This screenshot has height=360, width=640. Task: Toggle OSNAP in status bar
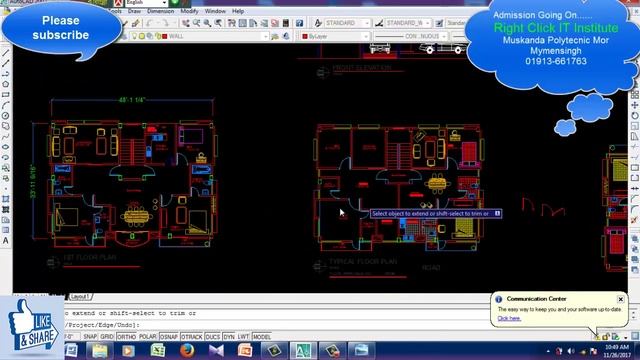(169, 337)
